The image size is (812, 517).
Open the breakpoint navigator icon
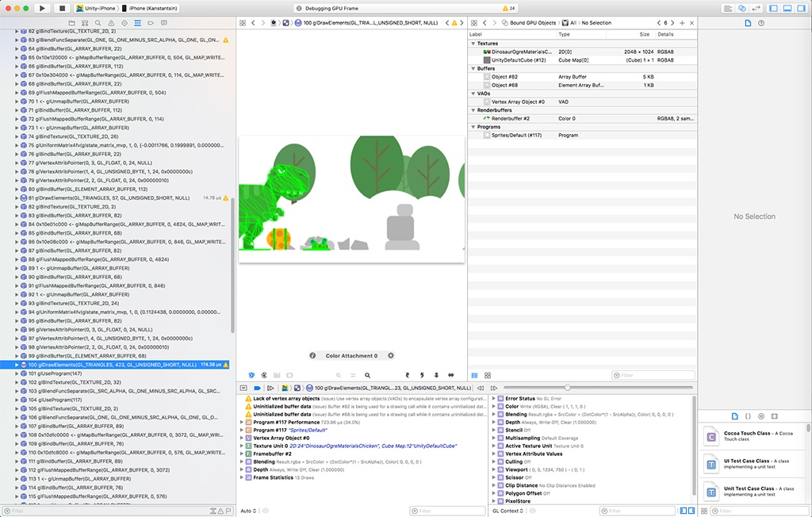tap(151, 23)
